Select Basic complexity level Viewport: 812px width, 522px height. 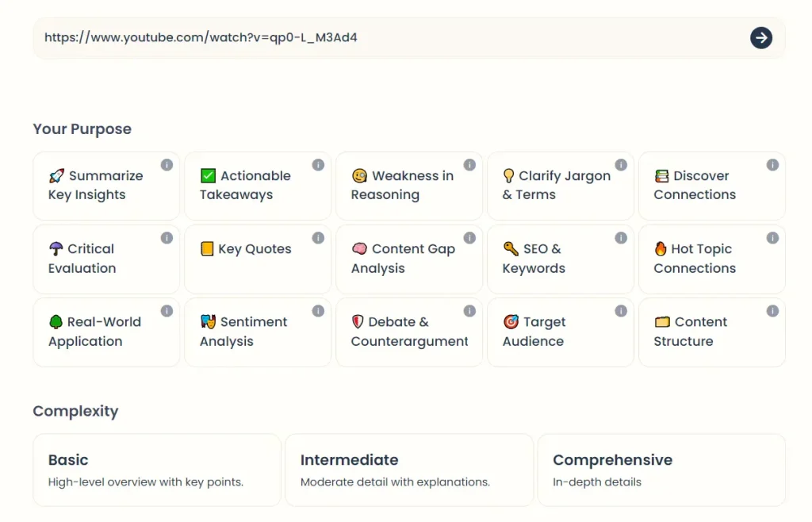click(x=156, y=470)
